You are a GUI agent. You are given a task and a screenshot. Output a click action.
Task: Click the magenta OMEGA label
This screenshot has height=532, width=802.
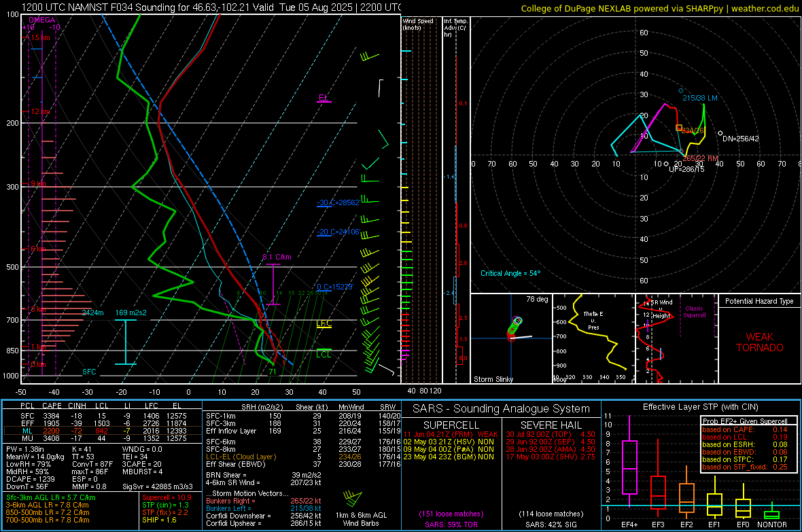pyautogui.click(x=42, y=20)
